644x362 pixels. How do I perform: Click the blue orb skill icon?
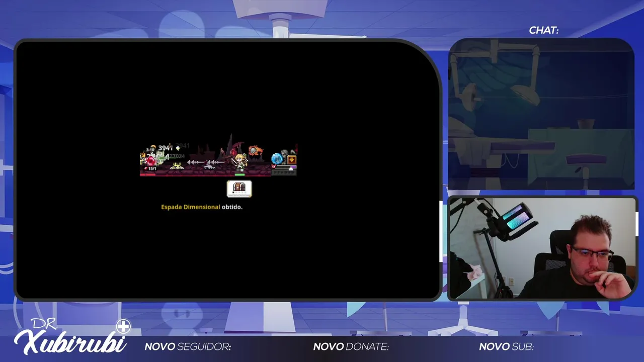tap(277, 159)
